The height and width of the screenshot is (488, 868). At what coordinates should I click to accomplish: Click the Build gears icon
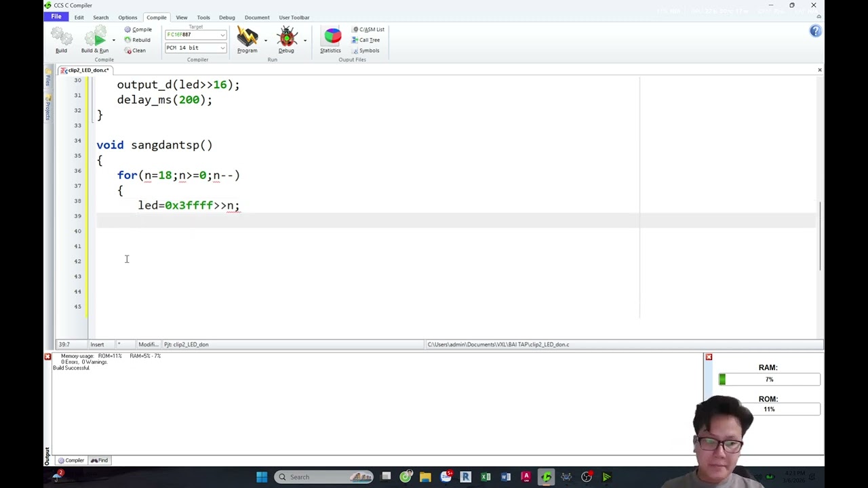click(61, 39)
